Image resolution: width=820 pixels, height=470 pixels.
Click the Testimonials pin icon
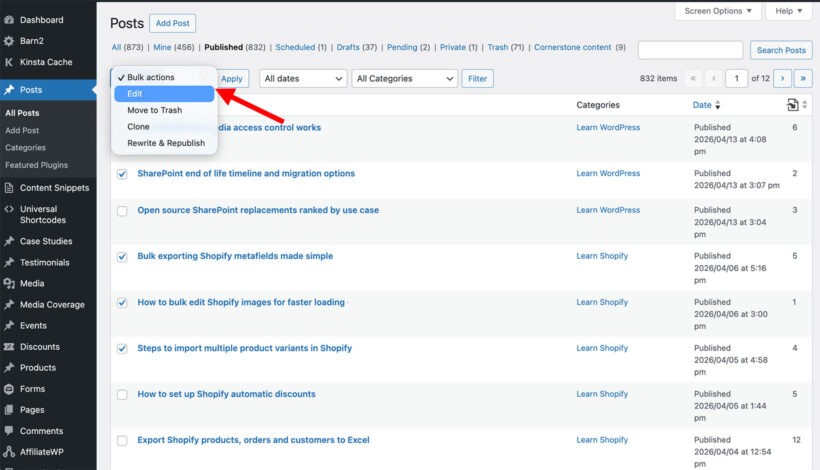(9, 262)
